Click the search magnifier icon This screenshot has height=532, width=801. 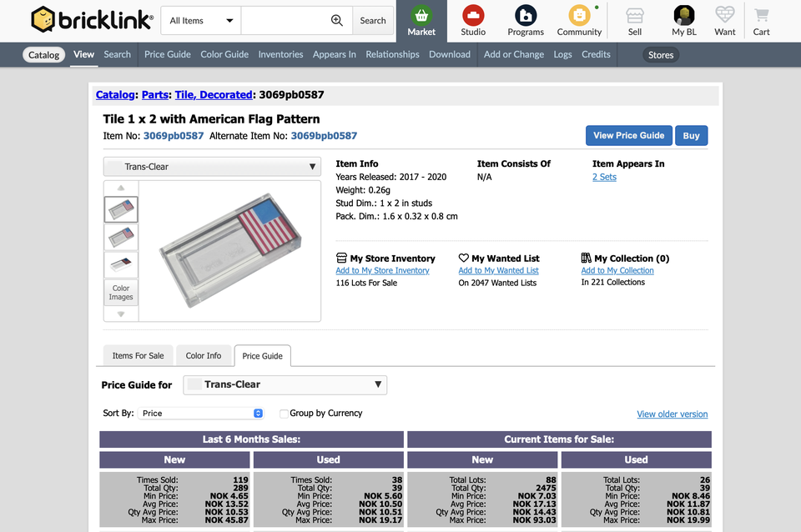click(337, 21)
